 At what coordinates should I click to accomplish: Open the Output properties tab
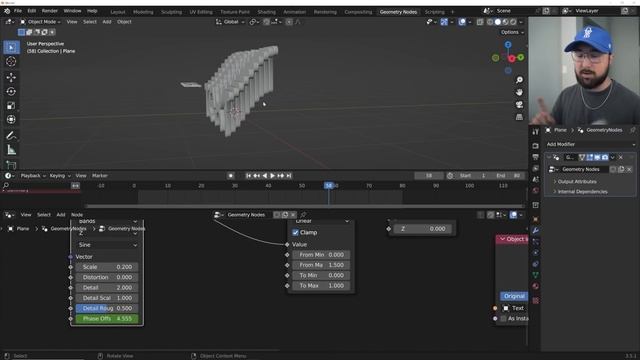click(536, 157)
